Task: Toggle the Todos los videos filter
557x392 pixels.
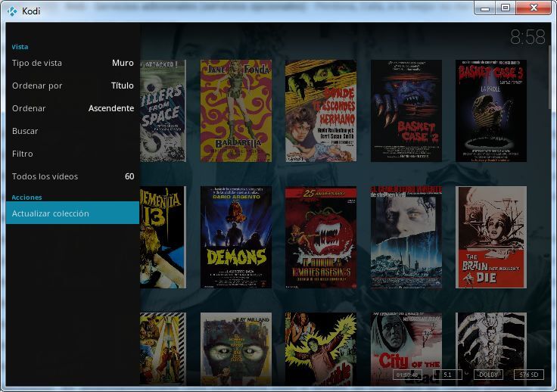Action: point(73,176)
